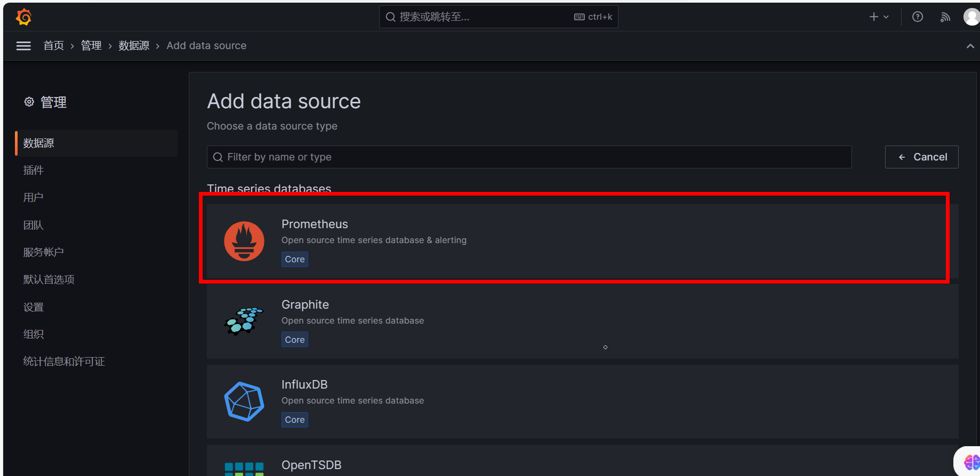Open 服务帐户 in the sidebar
Image resolution: width=980 pixels, height=476 pixels.
tap(43, 252)
